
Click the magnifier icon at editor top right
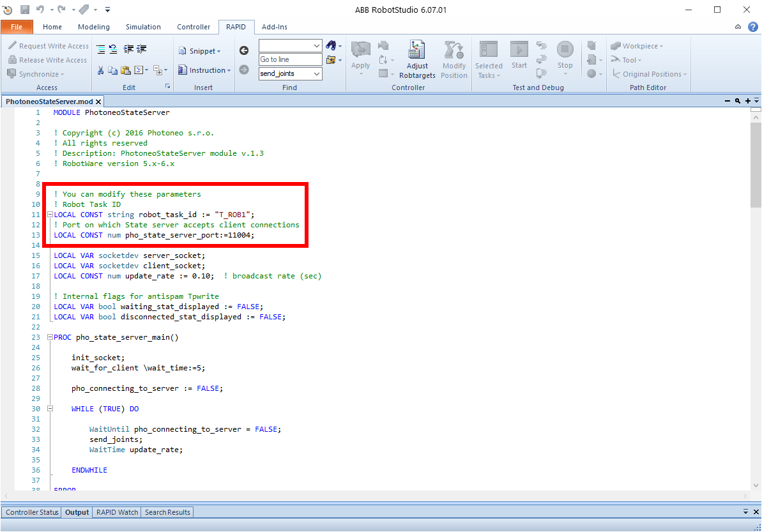click(x=738, y=101)
